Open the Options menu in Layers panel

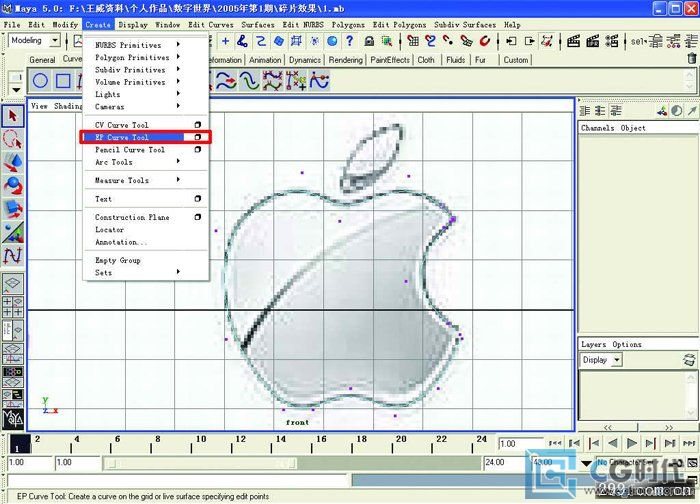click(627, 344)
